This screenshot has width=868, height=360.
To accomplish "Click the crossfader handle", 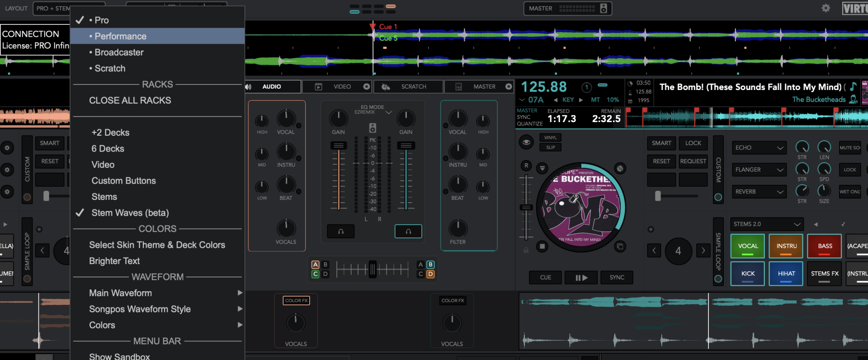I will pyautogui.click(x=373, y=270).
